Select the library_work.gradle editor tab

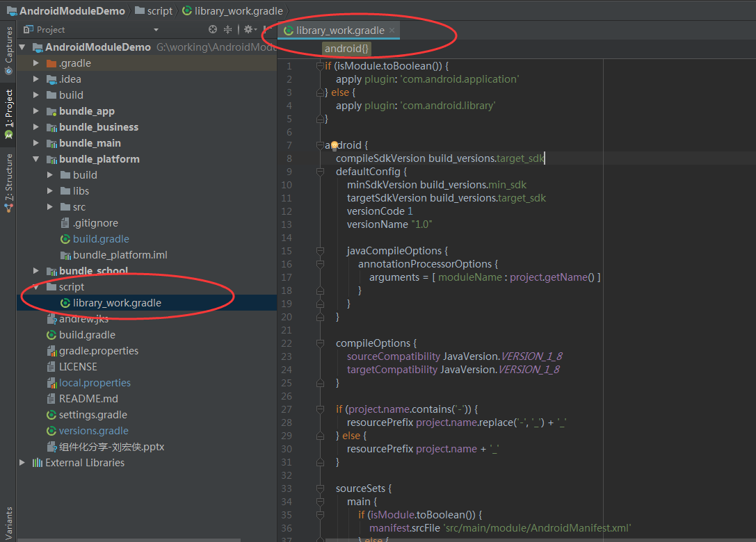click(x=339, y=31)
